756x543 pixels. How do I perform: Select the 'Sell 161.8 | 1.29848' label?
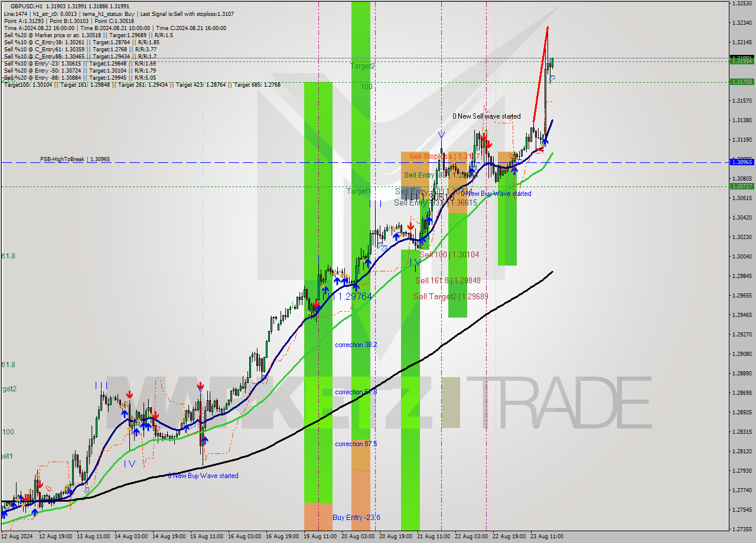click(x=448, y=280)
